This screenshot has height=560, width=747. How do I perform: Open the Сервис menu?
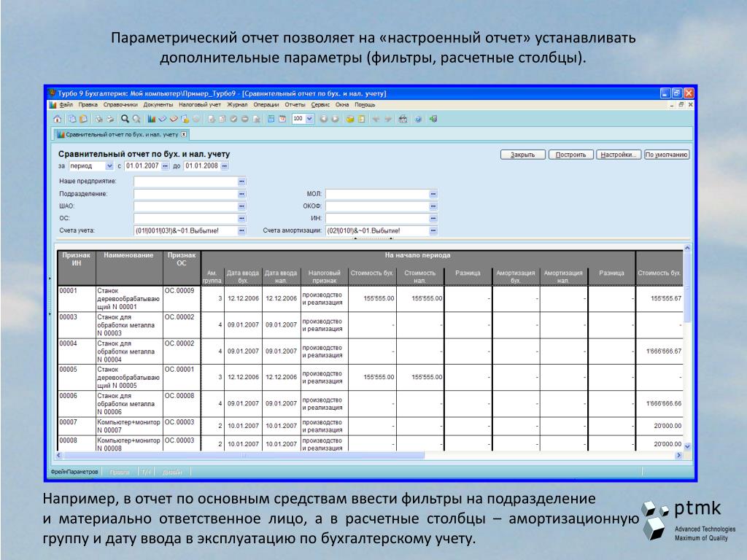320,105
